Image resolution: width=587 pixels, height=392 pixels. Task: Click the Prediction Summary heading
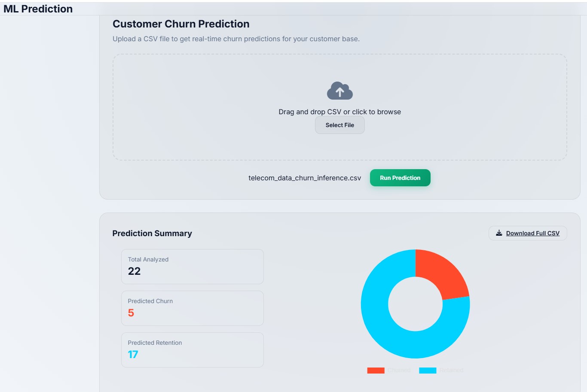(x=152, y=233)
